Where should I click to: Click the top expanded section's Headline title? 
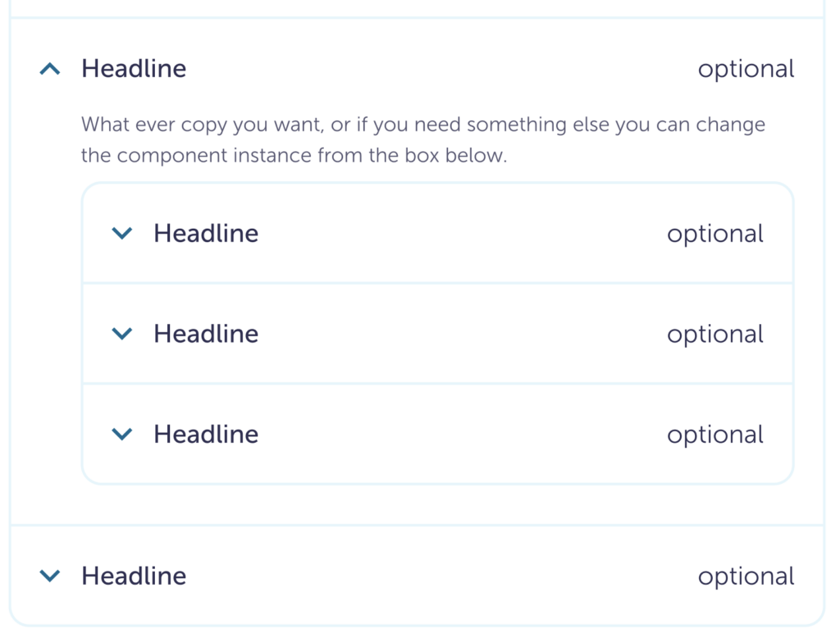pyautogui.click(x=134, y=69)
